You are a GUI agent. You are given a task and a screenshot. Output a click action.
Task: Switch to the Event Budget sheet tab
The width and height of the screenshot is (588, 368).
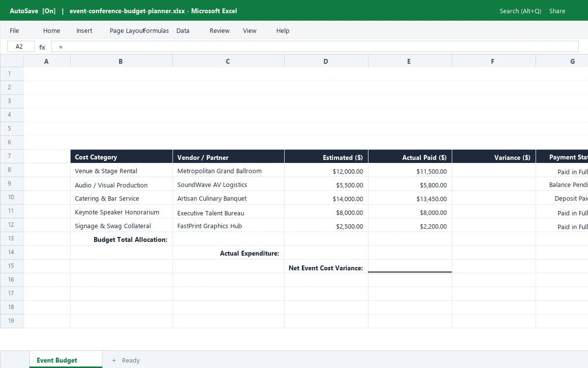pos(66,360)
